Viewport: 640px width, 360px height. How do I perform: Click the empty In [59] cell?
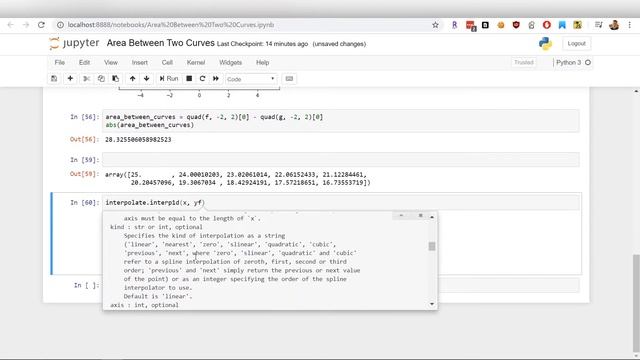click(341, 160)
